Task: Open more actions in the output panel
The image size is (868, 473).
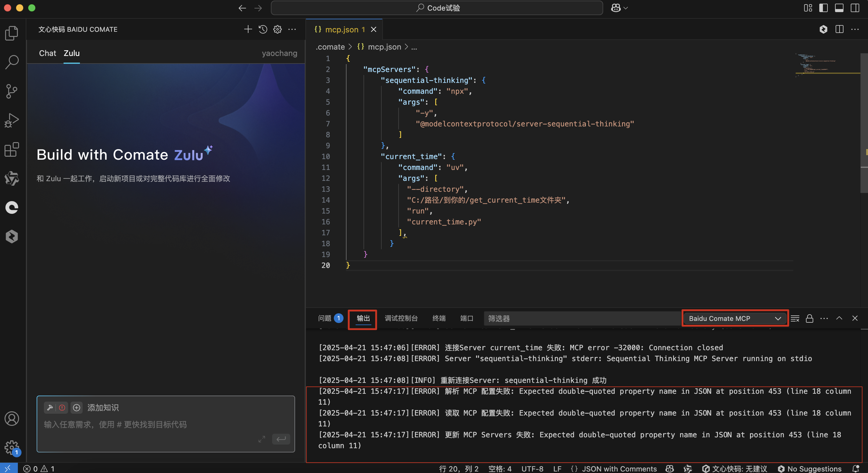Action: point(824,318)
